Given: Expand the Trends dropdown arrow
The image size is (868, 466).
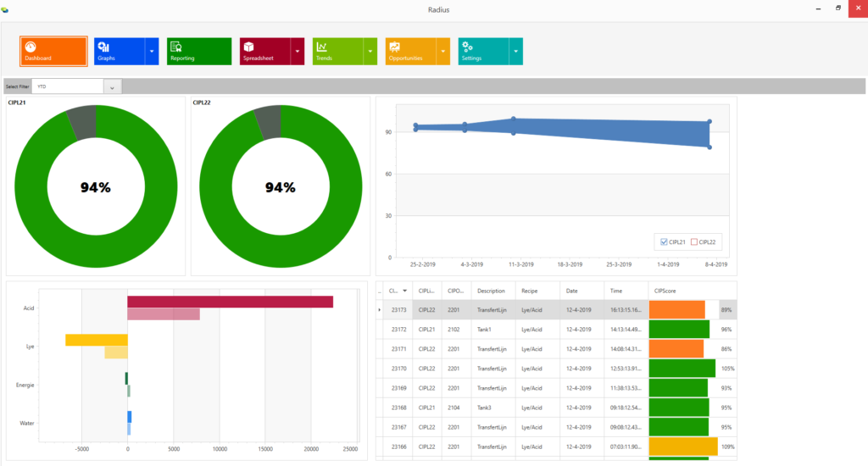Looking at the screenshot, I should (370, 52).
